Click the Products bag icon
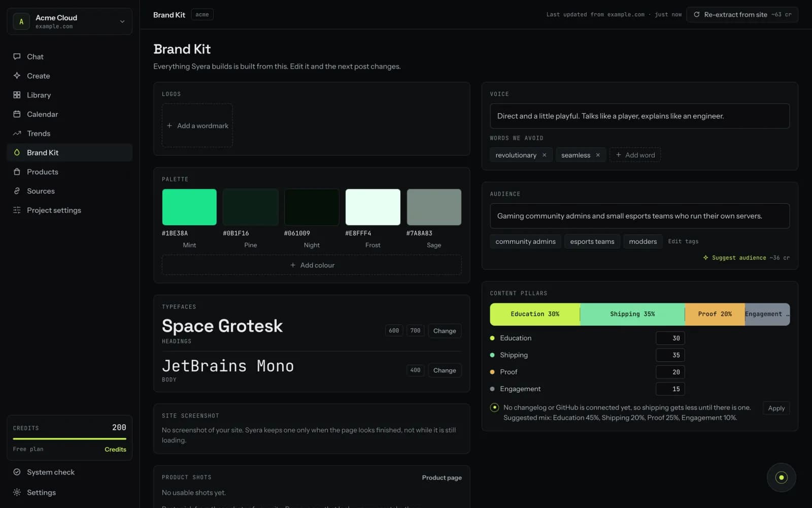 [x=17, y=172]
